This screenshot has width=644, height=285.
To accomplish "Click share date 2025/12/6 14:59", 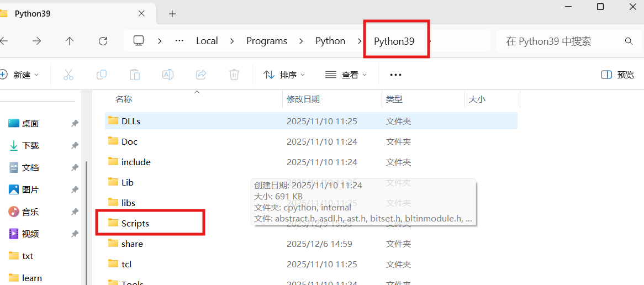I will click(319, 244).
